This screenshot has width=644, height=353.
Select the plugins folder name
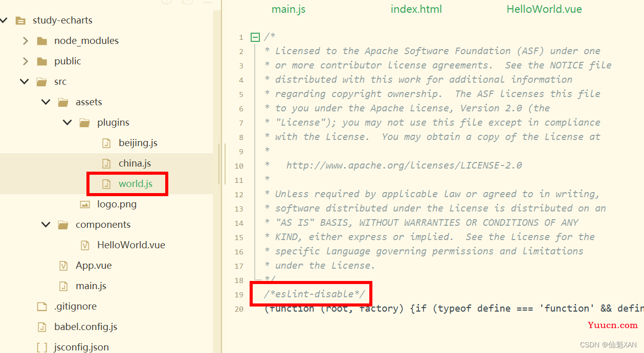click(113, 123)
